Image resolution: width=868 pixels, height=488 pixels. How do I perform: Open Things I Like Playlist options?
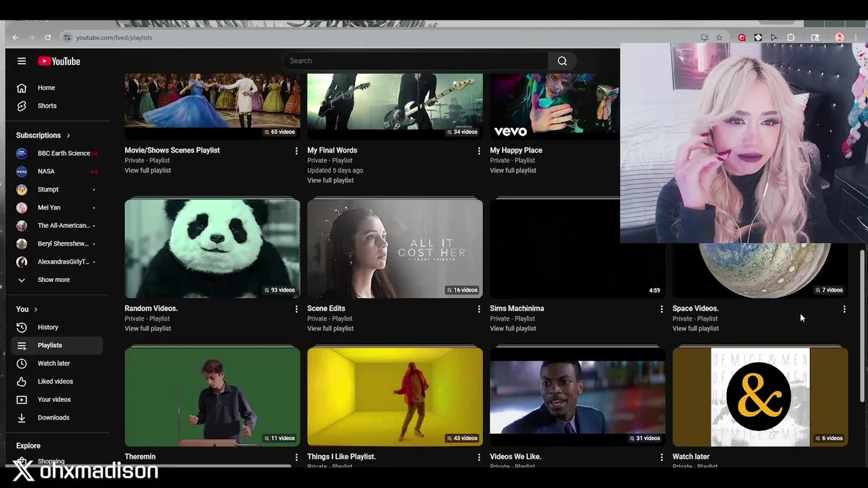tap(479, 457)
